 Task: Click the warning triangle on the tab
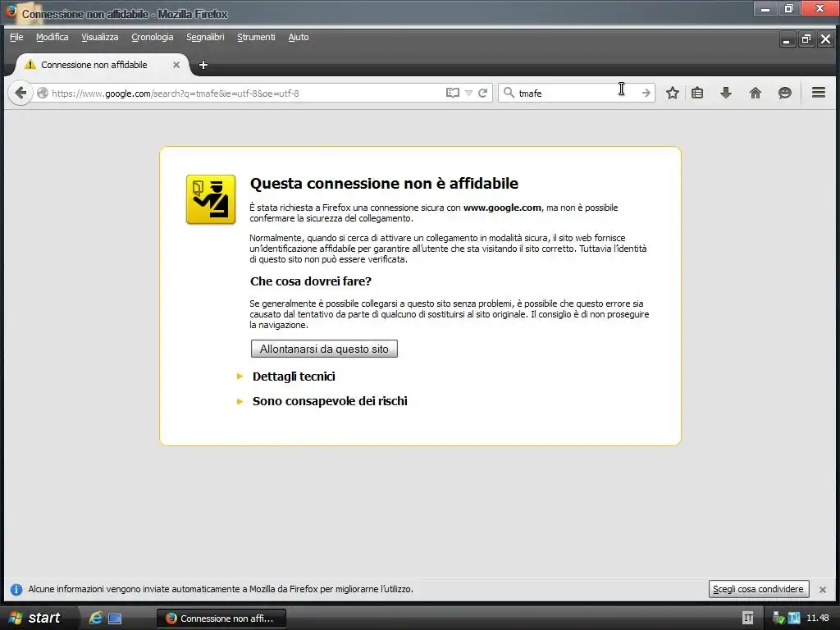(x=30, y=64)
